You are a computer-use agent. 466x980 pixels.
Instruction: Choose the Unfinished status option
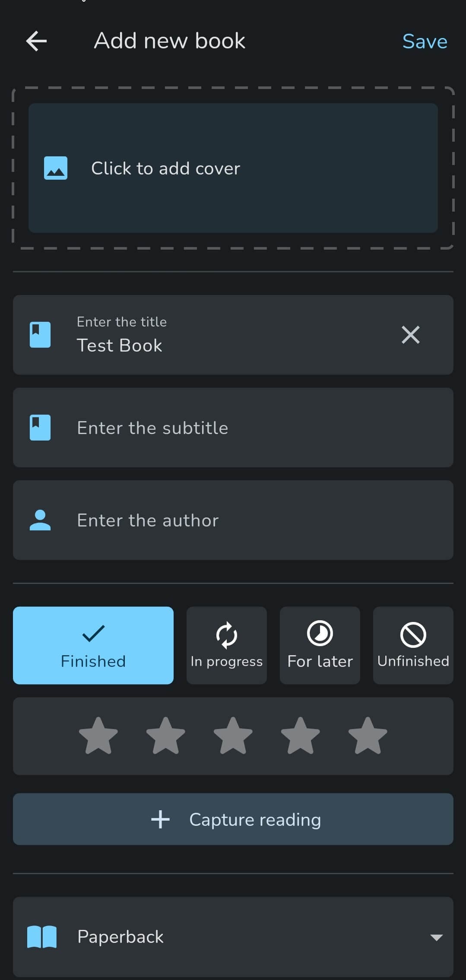[413, 645]
